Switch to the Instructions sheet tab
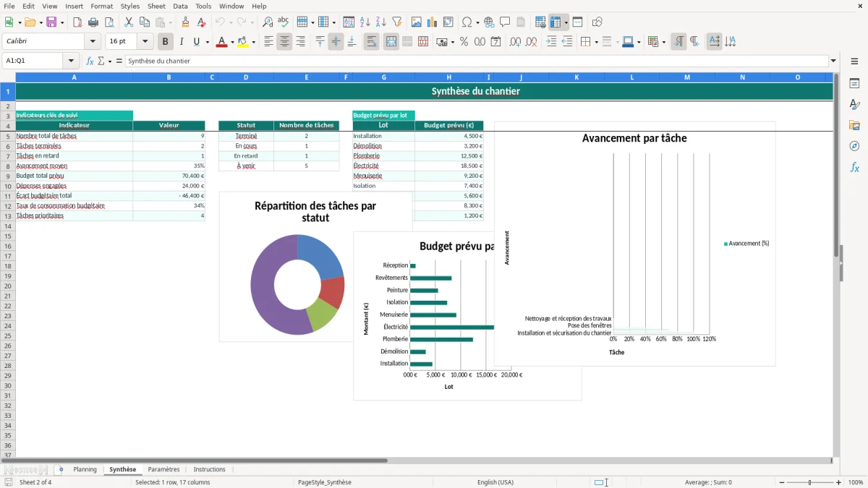This screenshot has width=868, height=488. [209, 469]
